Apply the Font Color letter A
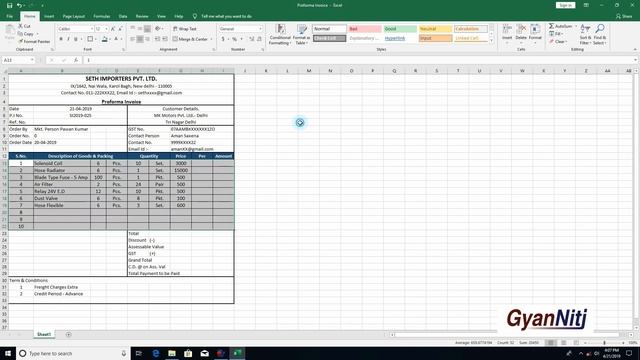The width and height of the screenshot is (640, 360). pos(116,39)
